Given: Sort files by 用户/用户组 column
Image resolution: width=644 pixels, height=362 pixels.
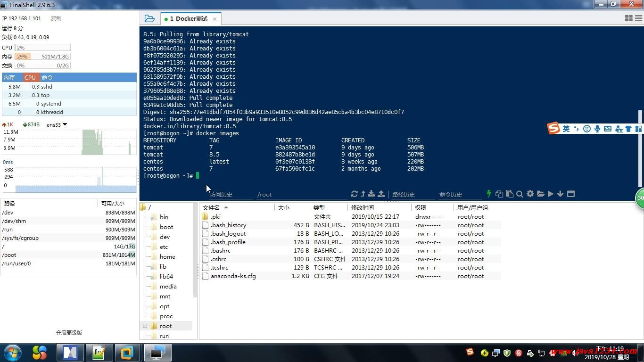Looking at the screenshot, I should point(477,207).
